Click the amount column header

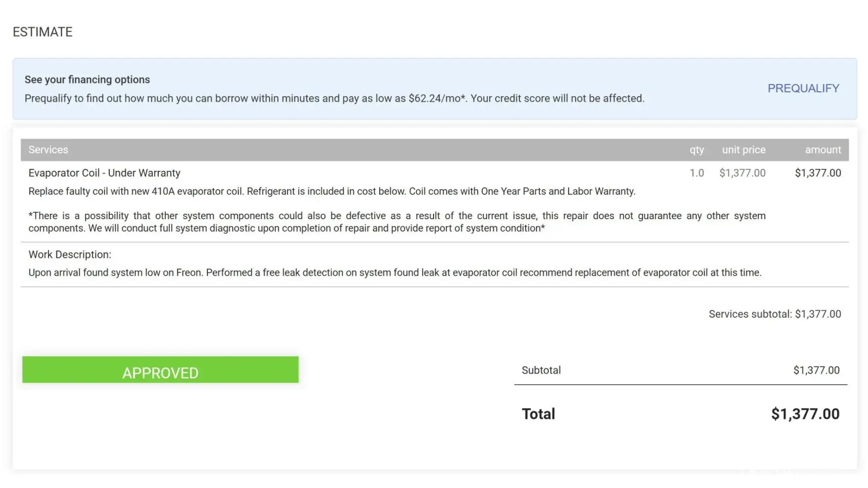pyautogui.click(x=823, y=150)
